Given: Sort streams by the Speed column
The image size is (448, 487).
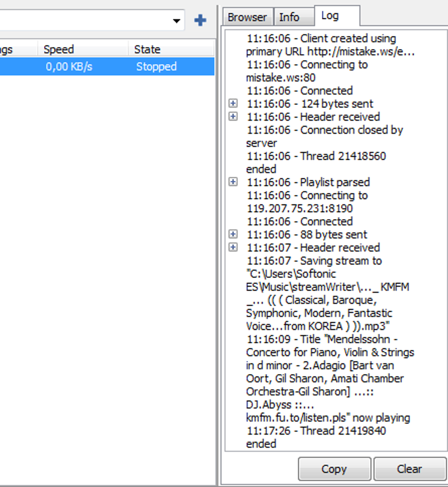Looking at the screenshot, I should click(58, 49).
